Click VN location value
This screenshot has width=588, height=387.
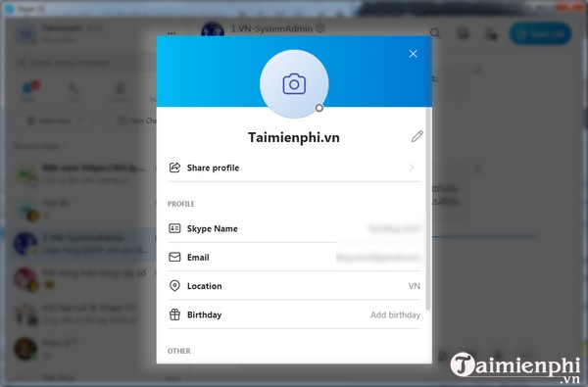click(414, 286)
